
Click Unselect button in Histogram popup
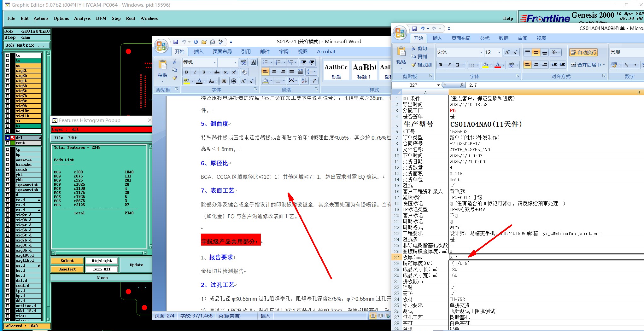click(67, 269)
